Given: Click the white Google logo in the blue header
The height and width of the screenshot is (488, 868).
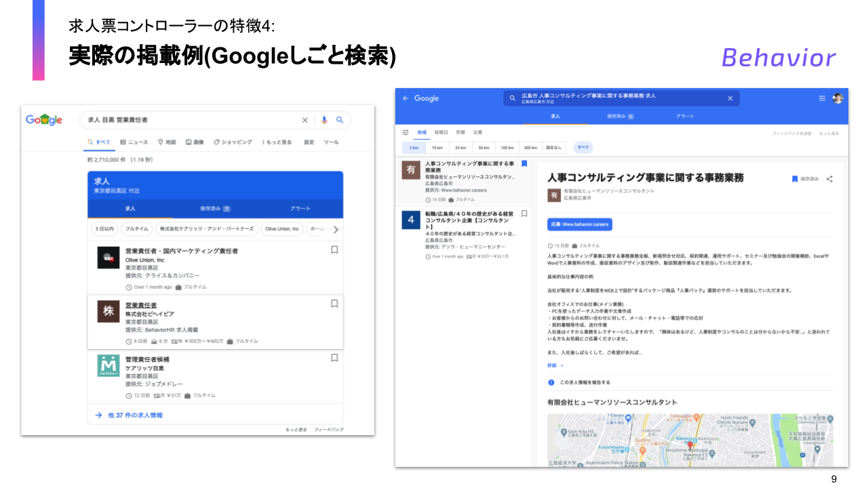Looking at the screenshot, I should click(427, 98).
